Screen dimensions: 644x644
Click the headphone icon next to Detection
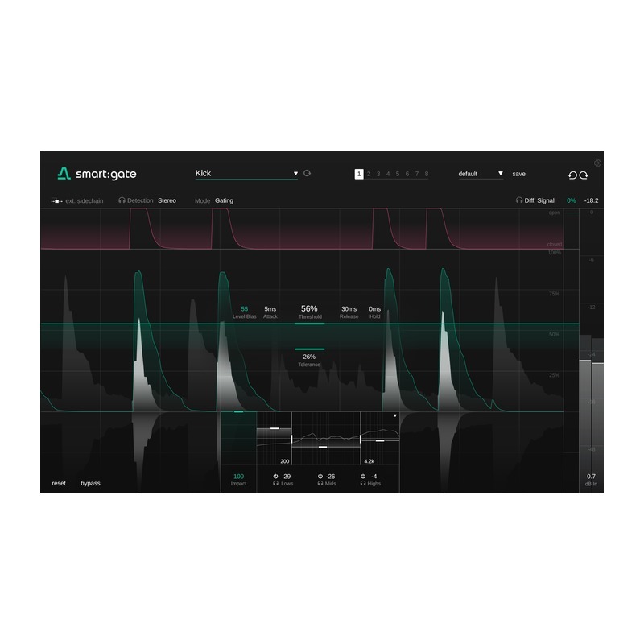(122, 200)
